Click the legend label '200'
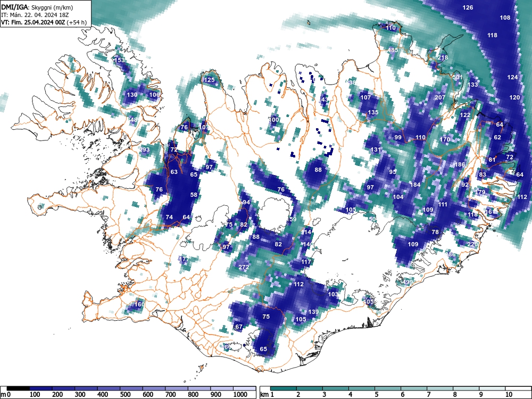The height and width of the screenshot is (399, 532). pyautogui.click(x=57, y=394)
